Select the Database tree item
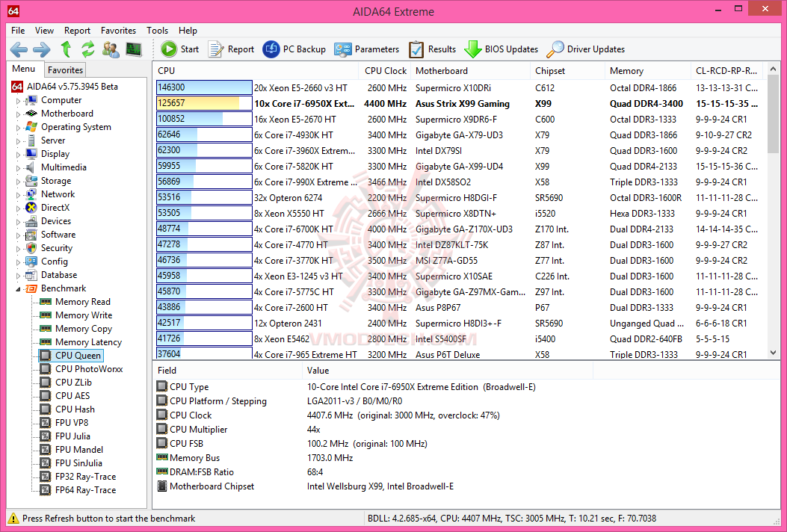787x532 pixels. coord(51,275)
